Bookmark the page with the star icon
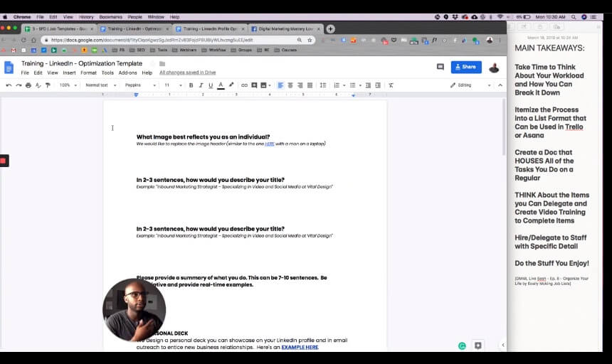This screenshot has height=364, width=612. point(310,40)
